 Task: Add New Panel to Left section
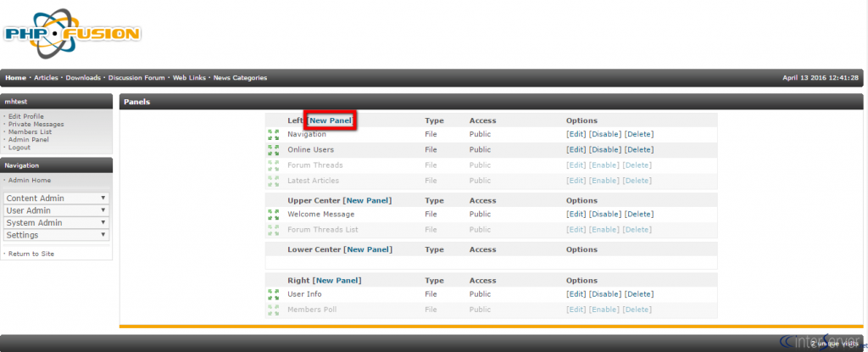(331, 120)
